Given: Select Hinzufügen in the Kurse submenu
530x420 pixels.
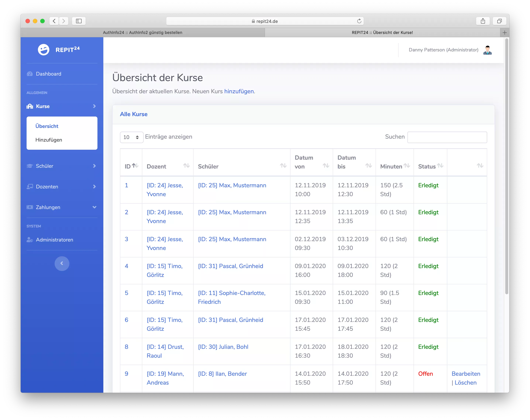Looking at the screenshot, I should point(49,140).
